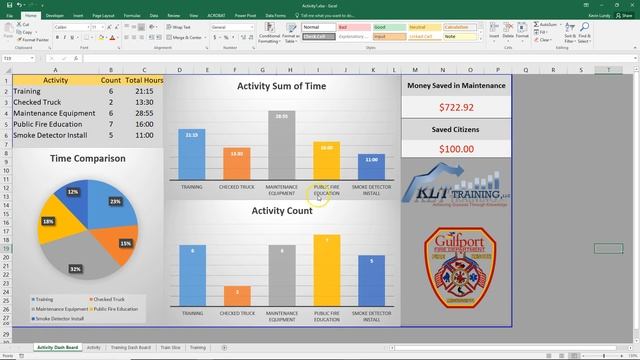Apply the Neutral cell style
The height and width of the screenshot is (360, 640).
click(424, 27)
